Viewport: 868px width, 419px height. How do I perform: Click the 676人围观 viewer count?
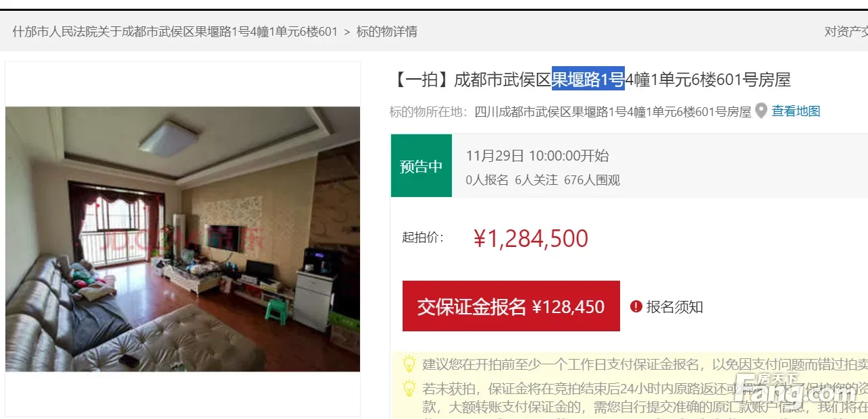(x=592, y=180)
